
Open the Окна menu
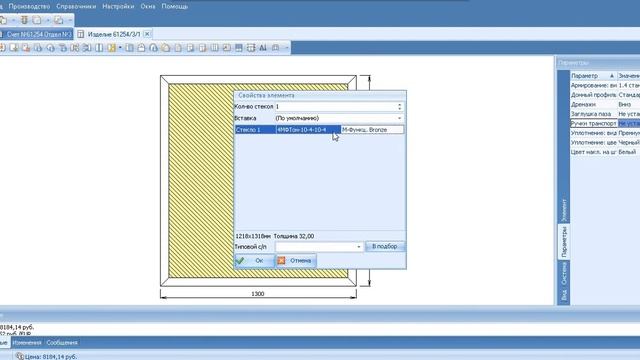pos(148,7)
